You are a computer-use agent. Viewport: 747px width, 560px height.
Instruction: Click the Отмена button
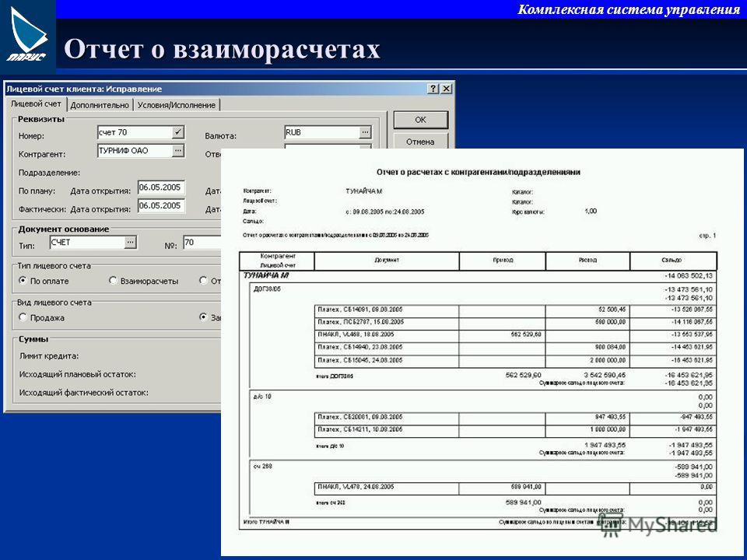(x=420, y=142)
